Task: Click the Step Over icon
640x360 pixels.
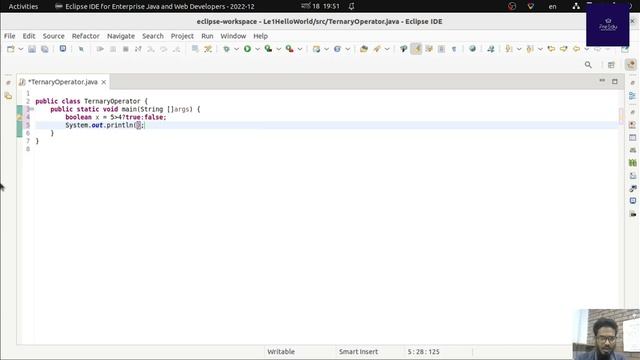Action: point(163,49)
